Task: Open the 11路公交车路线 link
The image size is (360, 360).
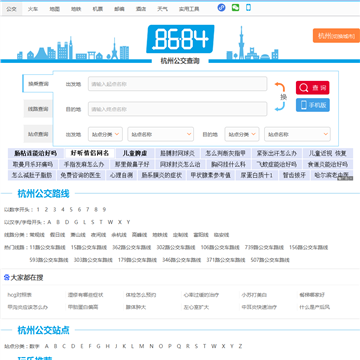Action: click(48, 247)
